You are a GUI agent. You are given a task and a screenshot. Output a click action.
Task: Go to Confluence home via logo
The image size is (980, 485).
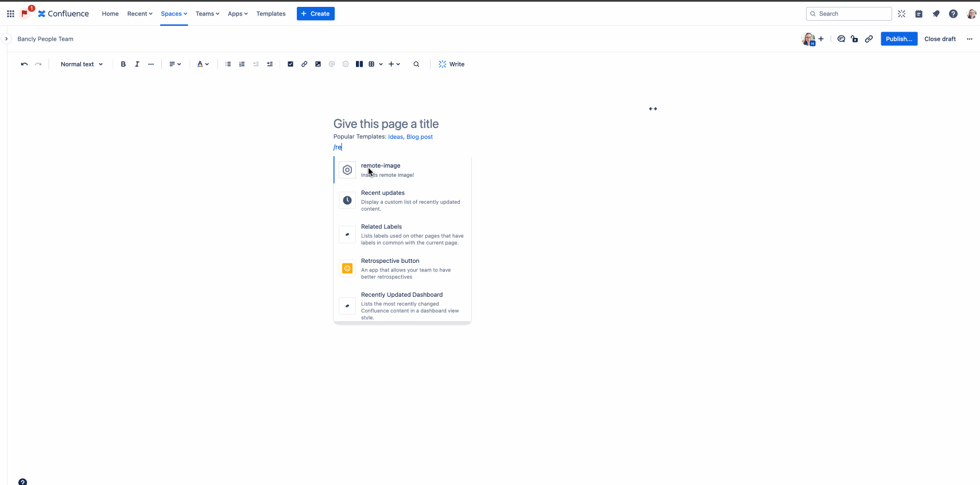[x=63, y=14]
